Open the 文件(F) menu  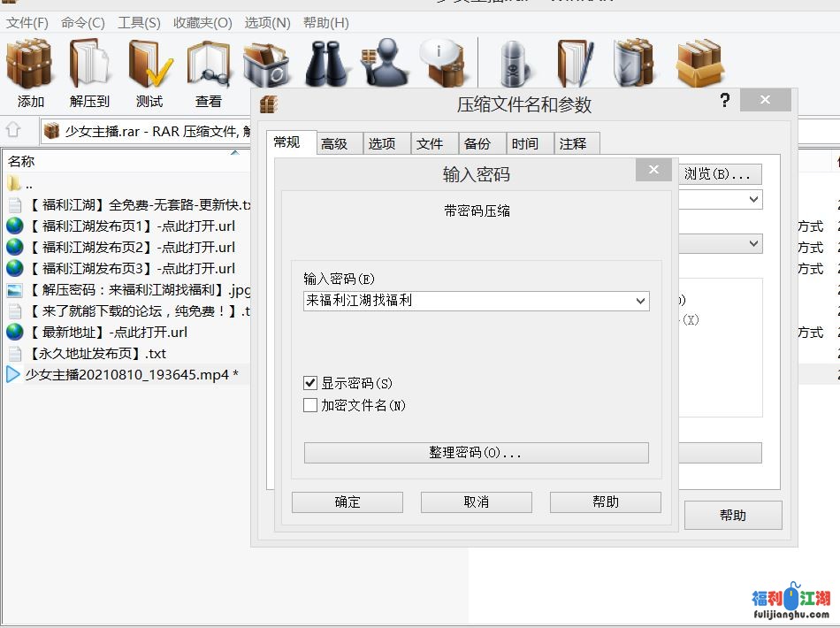(27, 23)
